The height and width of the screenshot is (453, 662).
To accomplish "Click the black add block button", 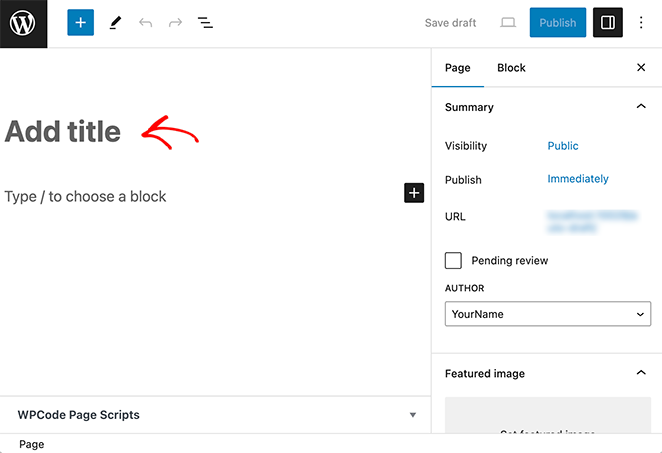I will 414,193.
